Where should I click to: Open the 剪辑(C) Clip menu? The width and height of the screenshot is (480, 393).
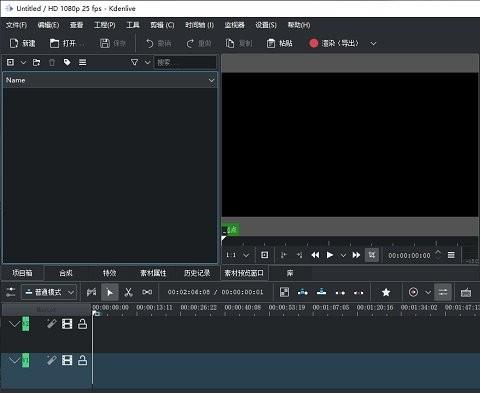(162, 25)
